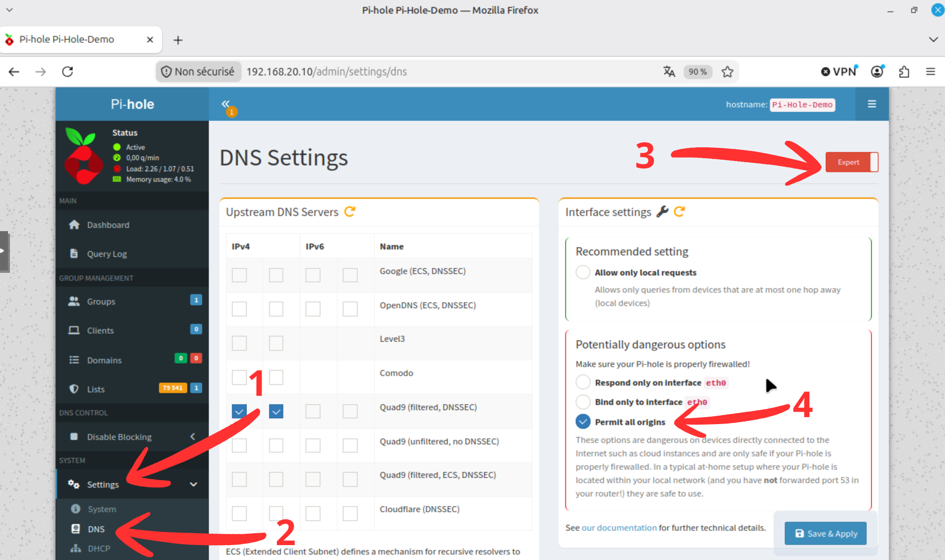Reset Upstream DNS Servers with refresh icon
Viewport: 945px width, 560px height.
coord(350,212)
